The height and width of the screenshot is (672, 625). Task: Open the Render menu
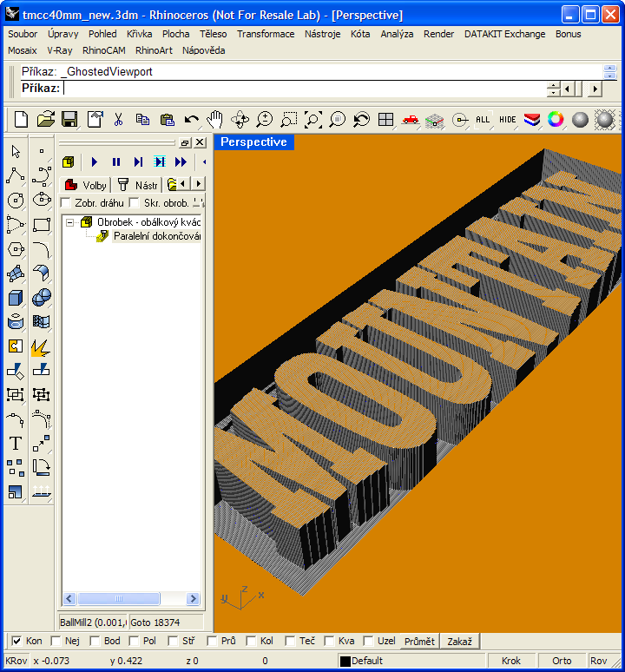pos(438,34)
